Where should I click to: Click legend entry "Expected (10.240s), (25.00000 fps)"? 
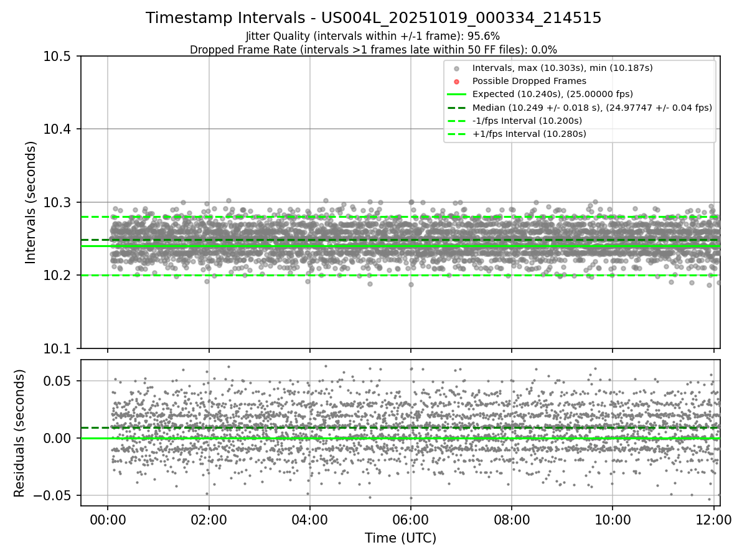click(553, 94)
